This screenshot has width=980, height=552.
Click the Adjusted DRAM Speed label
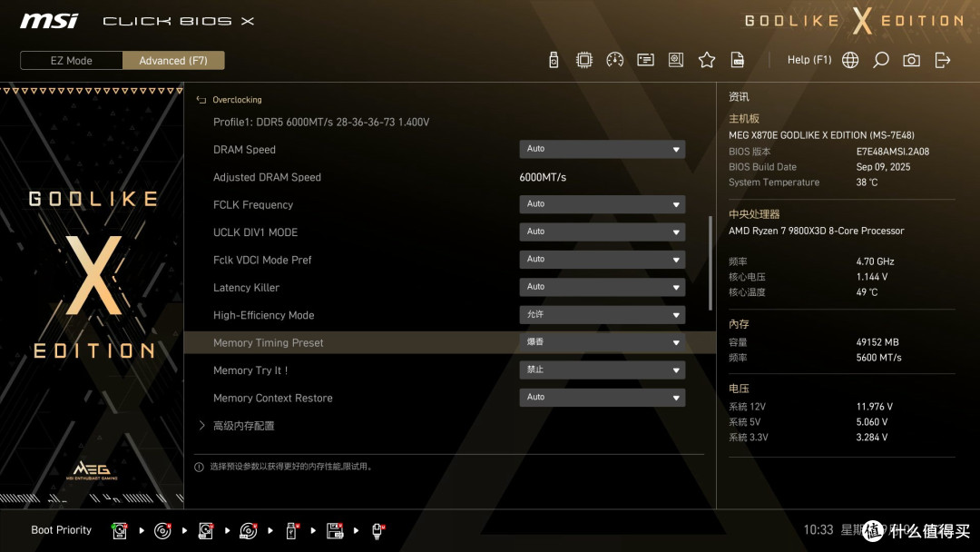(x=267, y=177)
